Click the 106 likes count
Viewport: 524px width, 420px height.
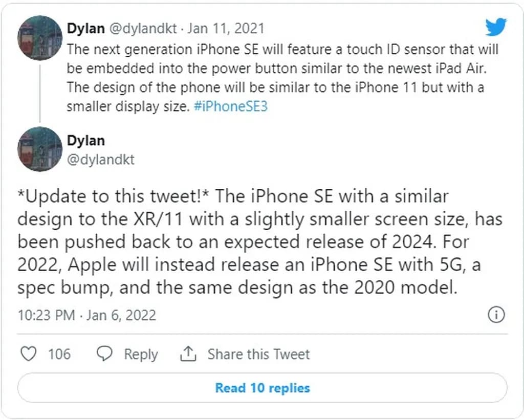tap(59, 354)
